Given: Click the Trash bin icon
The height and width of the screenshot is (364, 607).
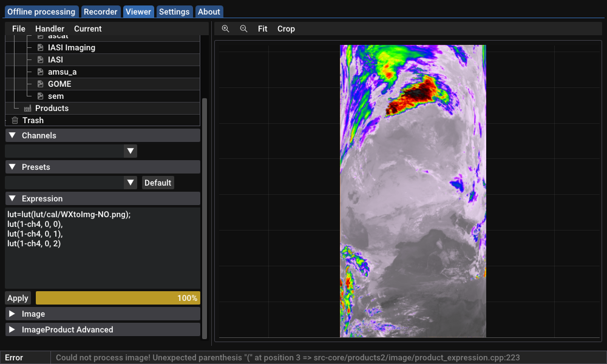Looking at the screenshot, I should point(15,121).
